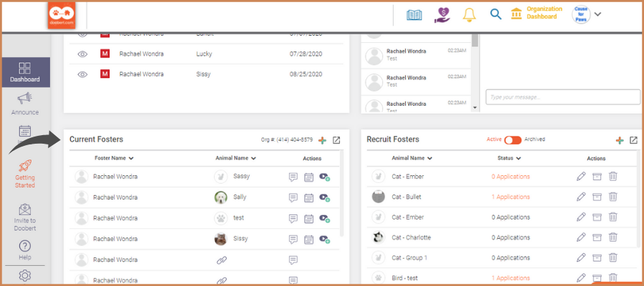
Task: Click the chat list scrollbar down arrow
Action: [475, 108]
